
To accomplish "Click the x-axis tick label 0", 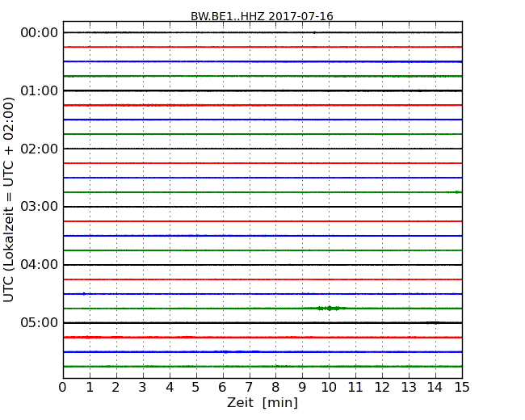I will tap(63, 388).
